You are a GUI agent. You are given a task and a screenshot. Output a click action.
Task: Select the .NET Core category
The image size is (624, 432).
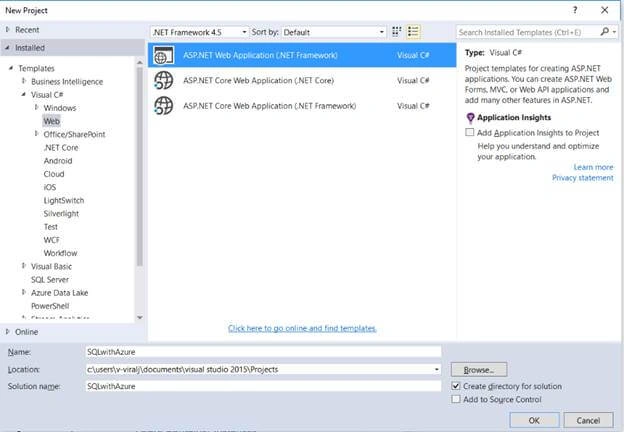61,148
